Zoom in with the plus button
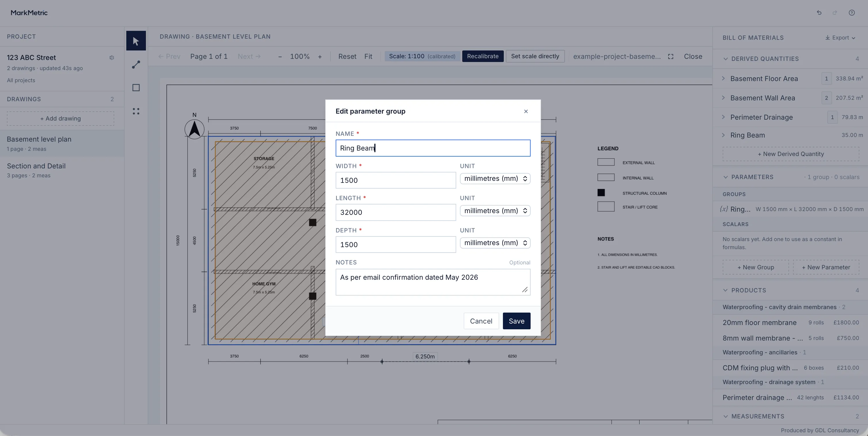Viewport: 868px width, 436px height. [x=320, y=57]
